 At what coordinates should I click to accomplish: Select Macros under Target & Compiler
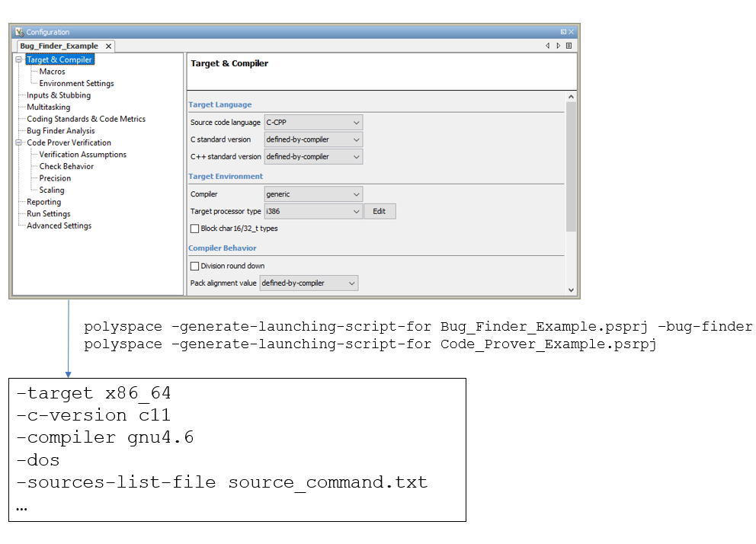53,71
